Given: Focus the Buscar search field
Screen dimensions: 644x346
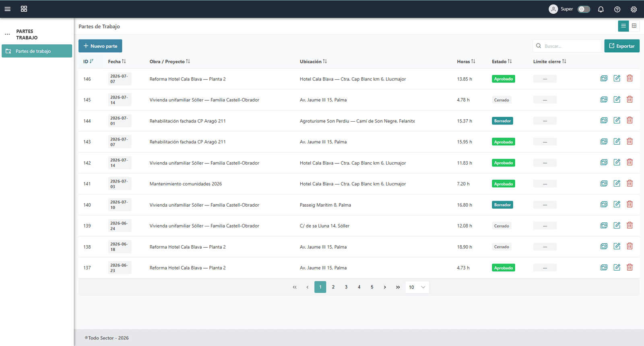Looking at the screenshot, I should click(x=567, y=46).
